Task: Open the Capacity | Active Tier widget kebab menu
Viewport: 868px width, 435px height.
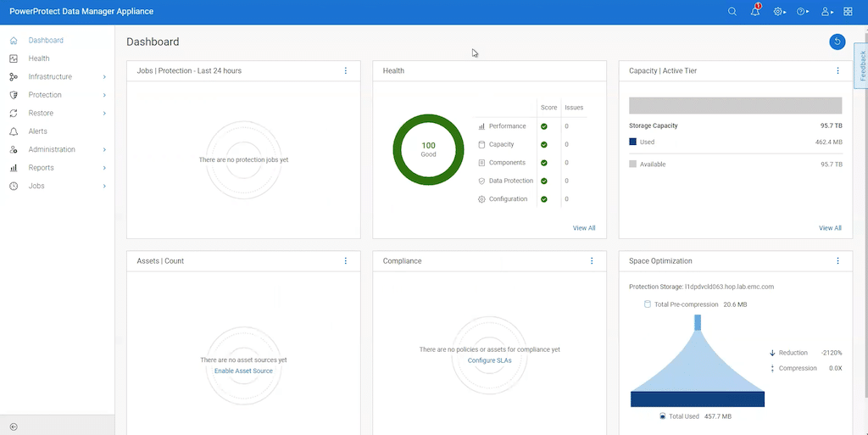Action: pyautogui.click(x=837, y=71)
